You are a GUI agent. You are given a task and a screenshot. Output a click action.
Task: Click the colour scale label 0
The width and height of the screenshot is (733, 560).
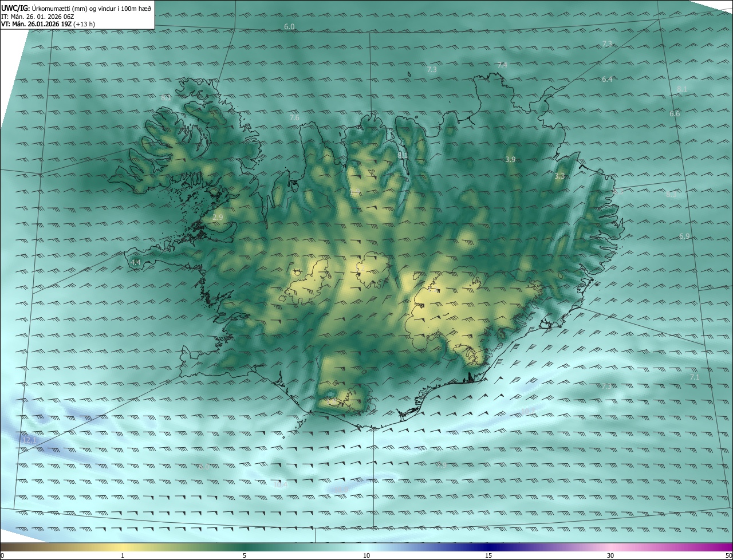pos(2,555)
